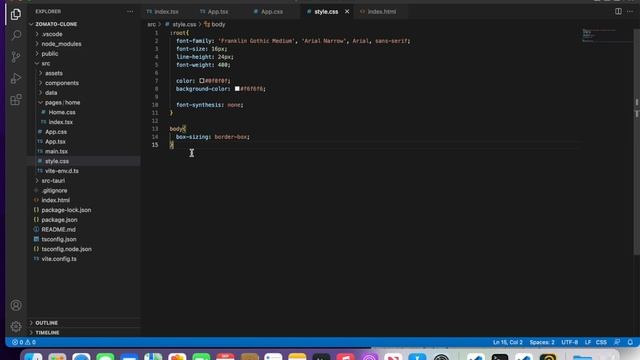This screenshot has height=360, width=640.
Task: Open the Accounts menu icon
Action: (16, 305)
